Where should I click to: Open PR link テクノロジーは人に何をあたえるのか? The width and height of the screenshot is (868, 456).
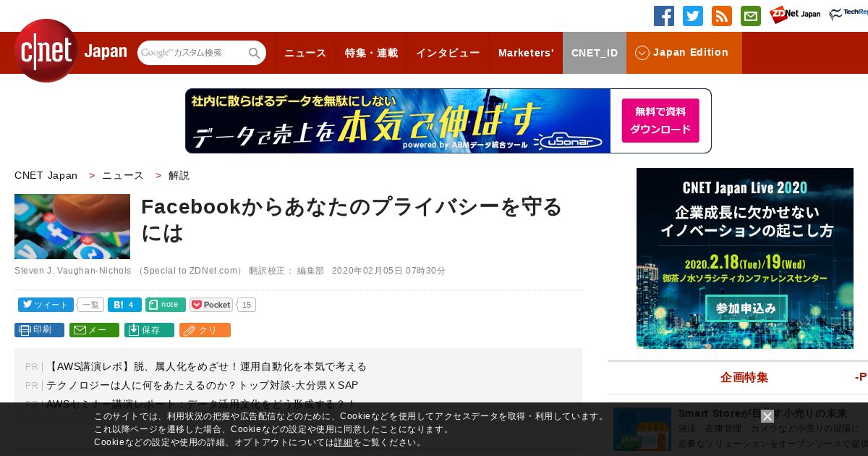203,386
